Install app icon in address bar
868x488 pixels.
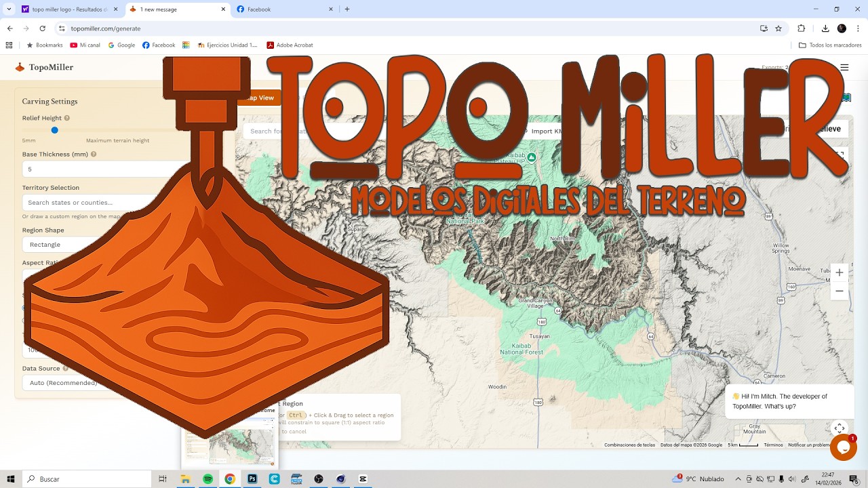(x=764, y=28)
